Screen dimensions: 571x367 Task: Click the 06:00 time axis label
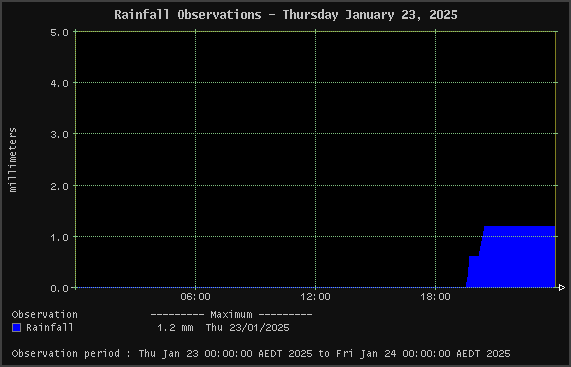point(196,297)
